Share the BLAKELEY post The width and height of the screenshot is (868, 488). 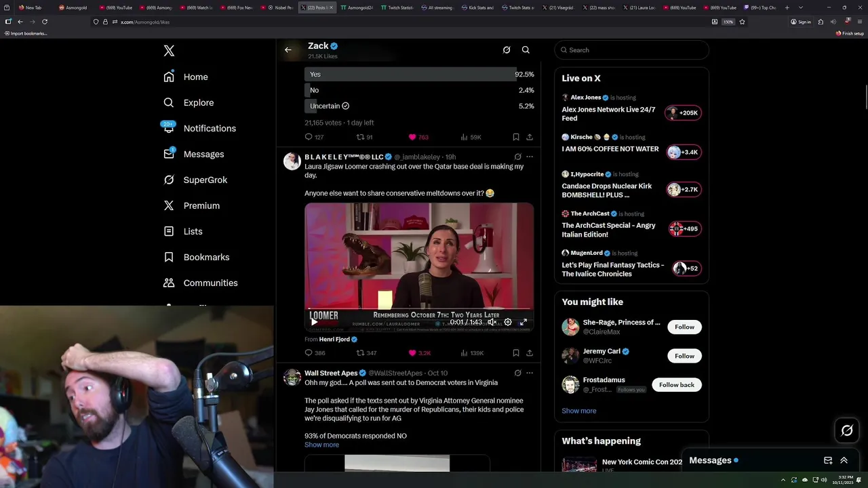530,353
